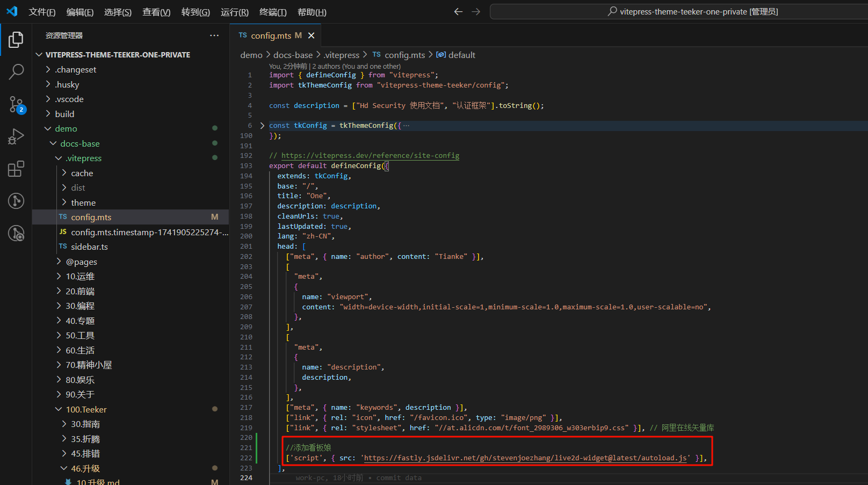This screenshot has height=485, width=868.
Task: Open the 运行(R) menu
Action: point(235,12)
